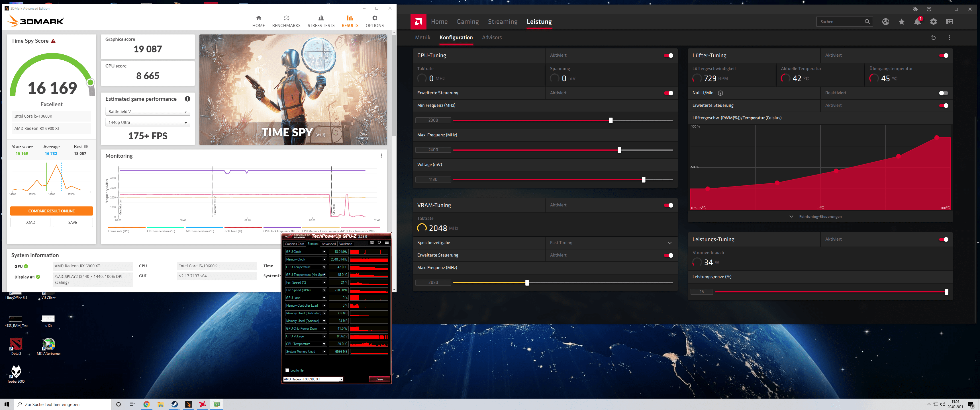Switch to AMD Streaming tab

point(502,22)
